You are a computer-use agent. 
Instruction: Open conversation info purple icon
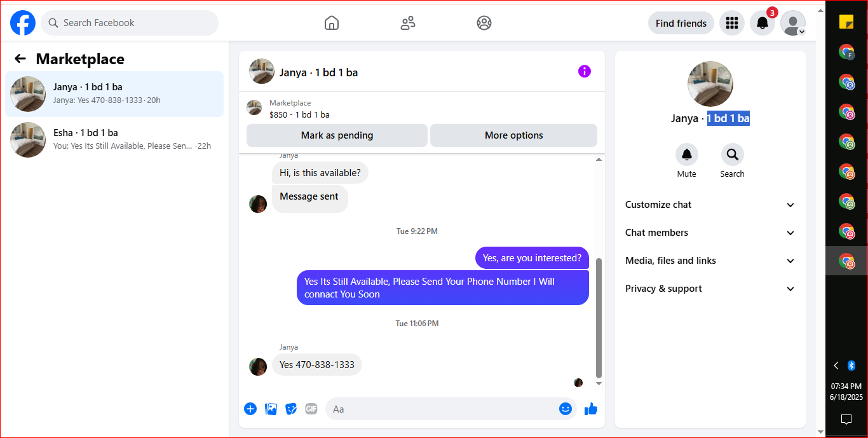pyautogui.click(x=585, y=71)
